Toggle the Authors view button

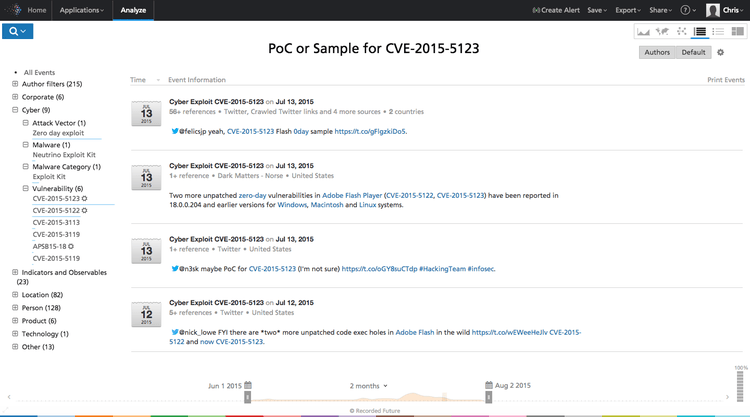(657, 52)
